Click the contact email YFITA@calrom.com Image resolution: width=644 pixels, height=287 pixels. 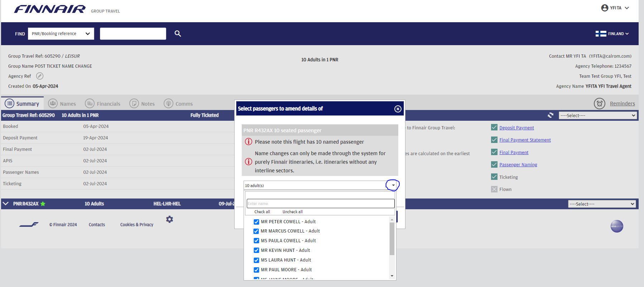click(x=610, y=56)
